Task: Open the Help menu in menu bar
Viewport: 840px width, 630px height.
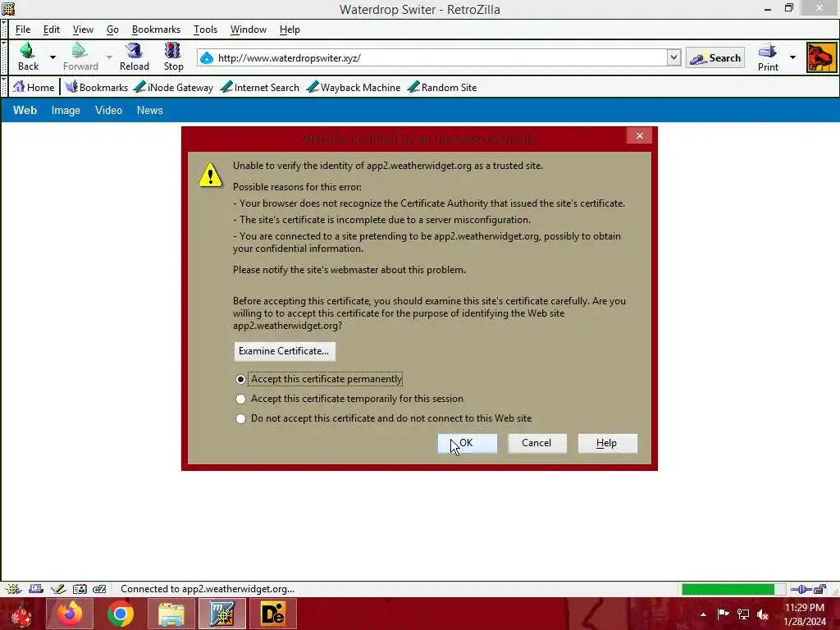Action: [x=290, y=30]
